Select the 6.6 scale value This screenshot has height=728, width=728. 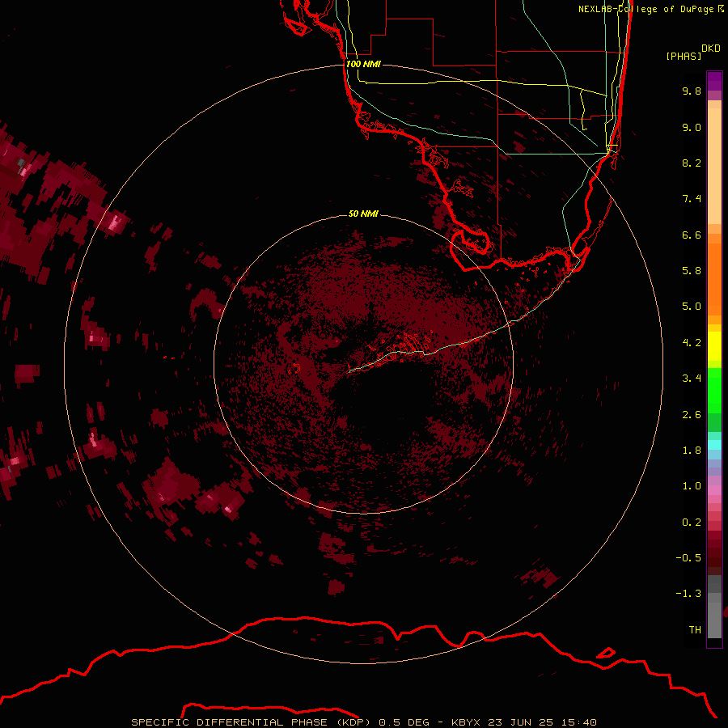[x=692, y=235]
